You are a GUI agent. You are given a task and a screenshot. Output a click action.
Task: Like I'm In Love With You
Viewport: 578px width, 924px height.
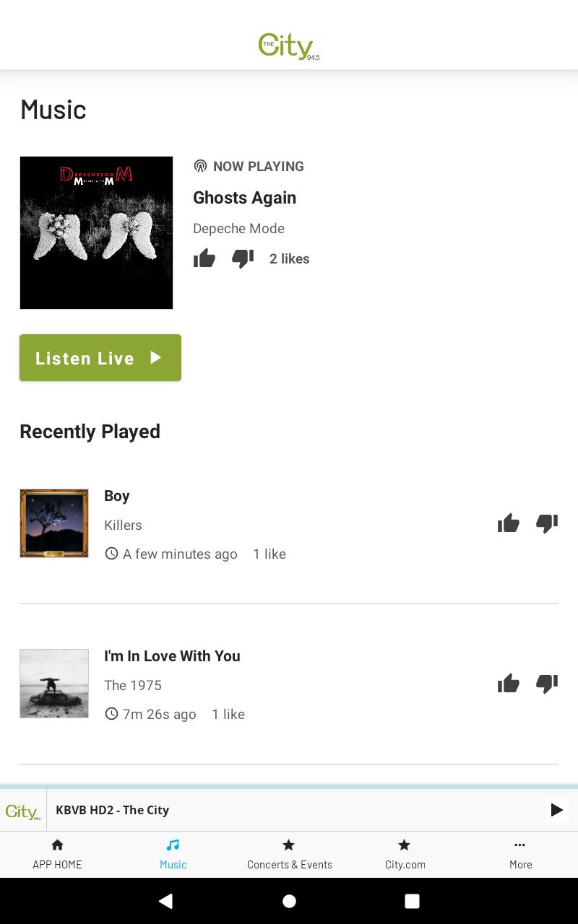click(509, 683)
